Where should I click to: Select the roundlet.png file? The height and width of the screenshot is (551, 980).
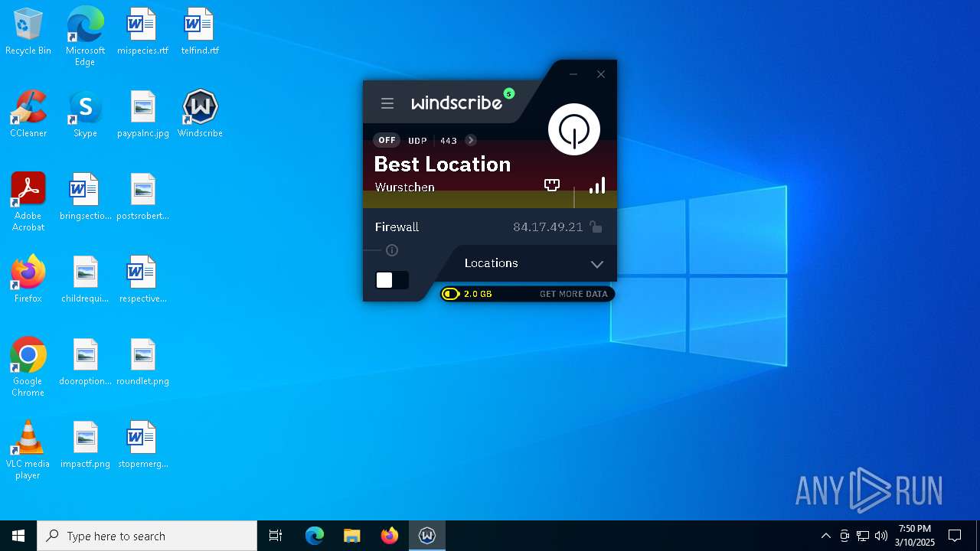tap(142, 363)
